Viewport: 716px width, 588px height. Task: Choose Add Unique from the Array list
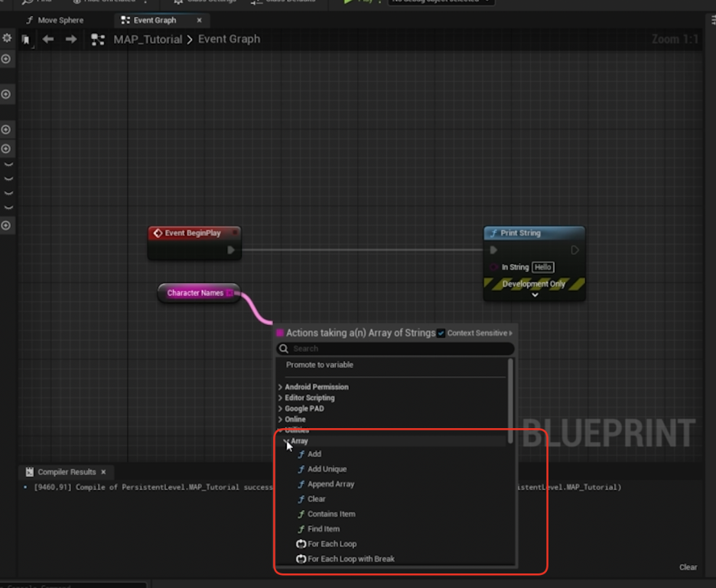(327, 469)
